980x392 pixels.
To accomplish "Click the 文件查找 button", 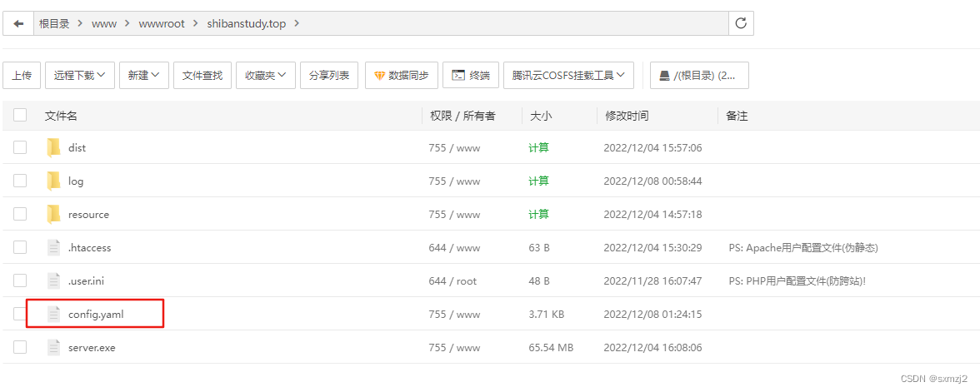I will (202, 75).
